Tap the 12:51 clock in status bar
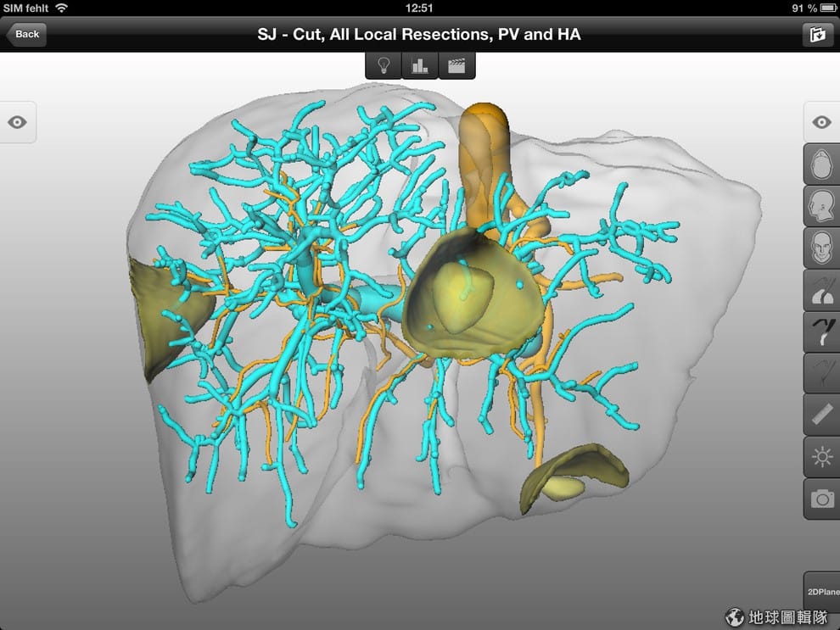Viewport: 840px width, 630px height. pyautogui.click(x=419, y=8)
